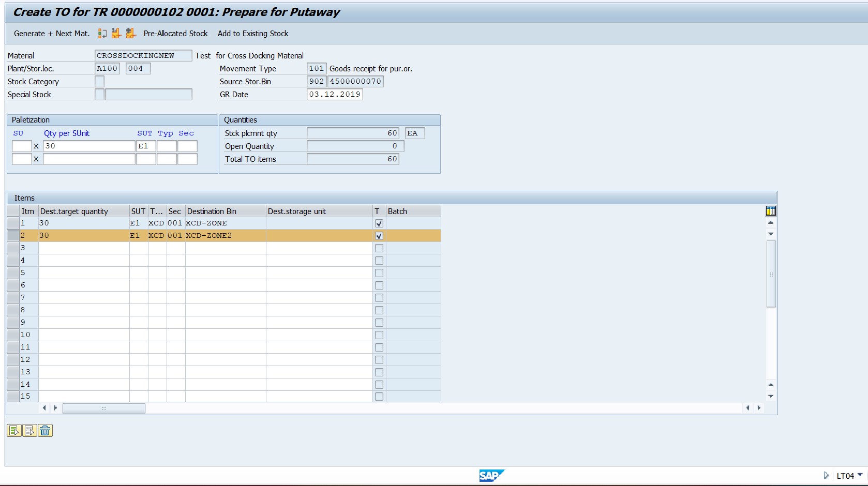Click the horizontal scrollbar slider thumb
Image resolution: width=868 pixels, height=486 pixels.
point(104,408)
